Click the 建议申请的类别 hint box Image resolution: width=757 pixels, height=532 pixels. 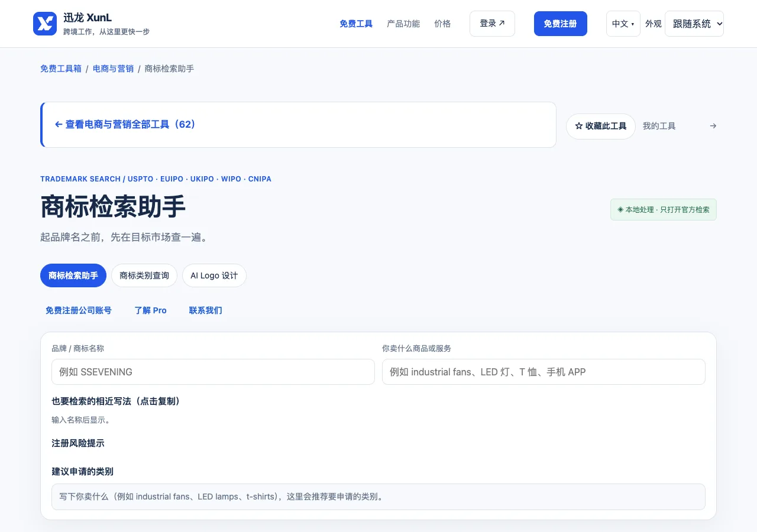tap(378, 497)
